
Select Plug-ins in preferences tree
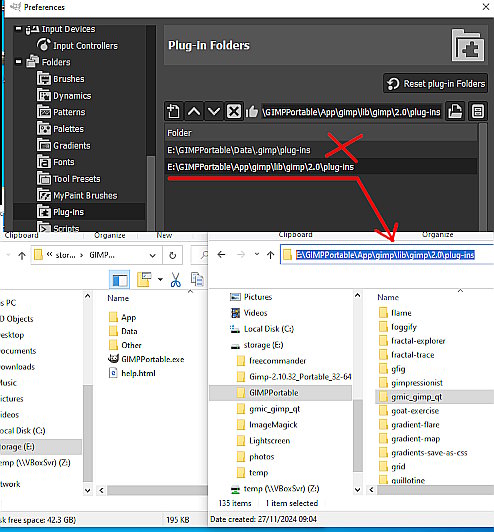[79, 212]
